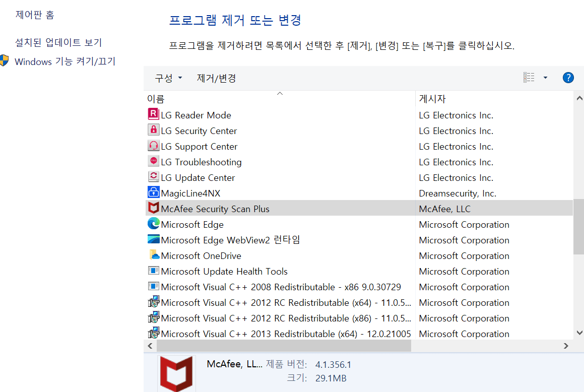The image size is (584, 392).
Task: Click the horizontal scrollbar right arrow
Action: [x=566, y=346]
